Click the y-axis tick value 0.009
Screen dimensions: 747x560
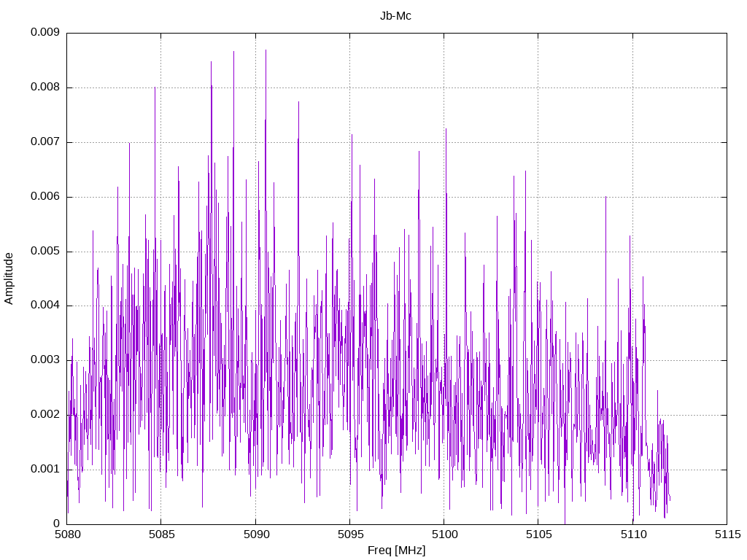click(45, 32)
